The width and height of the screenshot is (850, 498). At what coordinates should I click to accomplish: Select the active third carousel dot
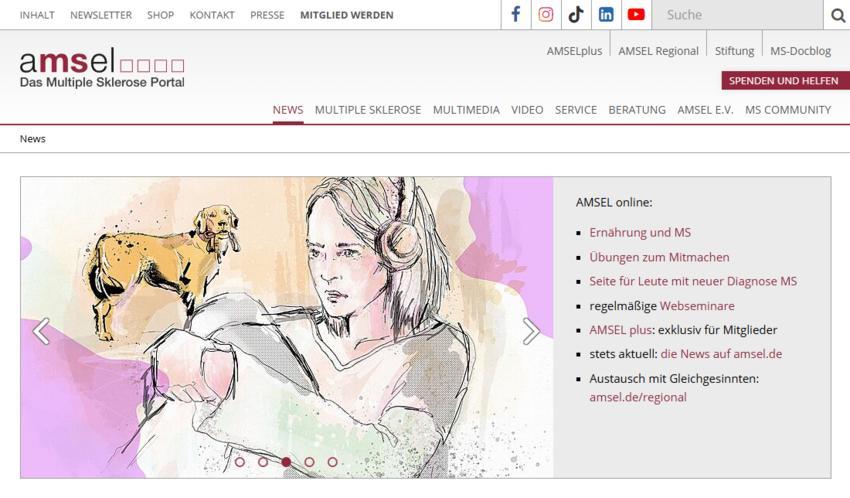pos(286,462)
